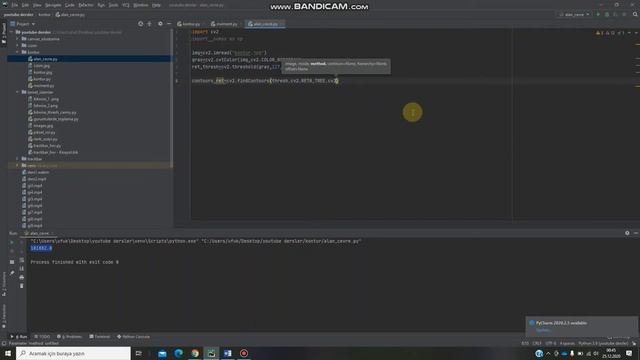640x360 pixels.
Task: Select the alan_cevre.py editor tab
Action: pyautogui.click(x=264, y=24)
